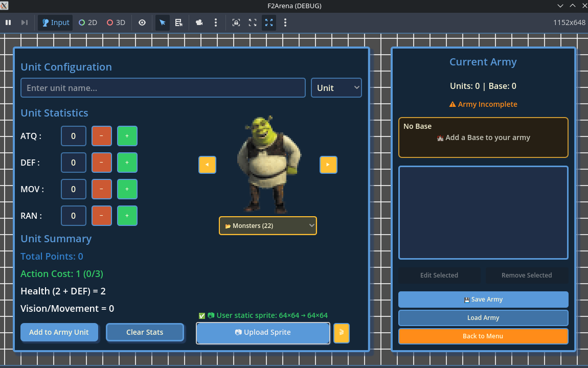Expand the Monsters (22) category dropdown
This screenshot has height=368, width=588.
coord(268,225)
